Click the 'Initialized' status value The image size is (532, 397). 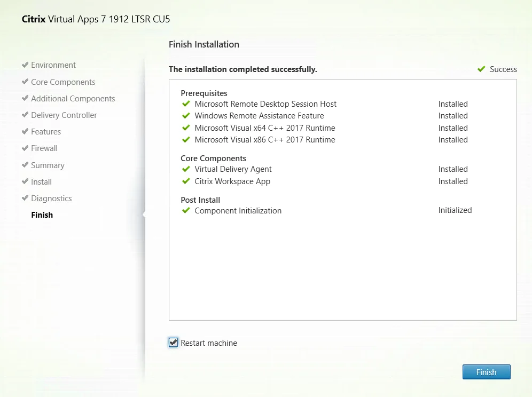pyautogui.click(x=455, y=210)
